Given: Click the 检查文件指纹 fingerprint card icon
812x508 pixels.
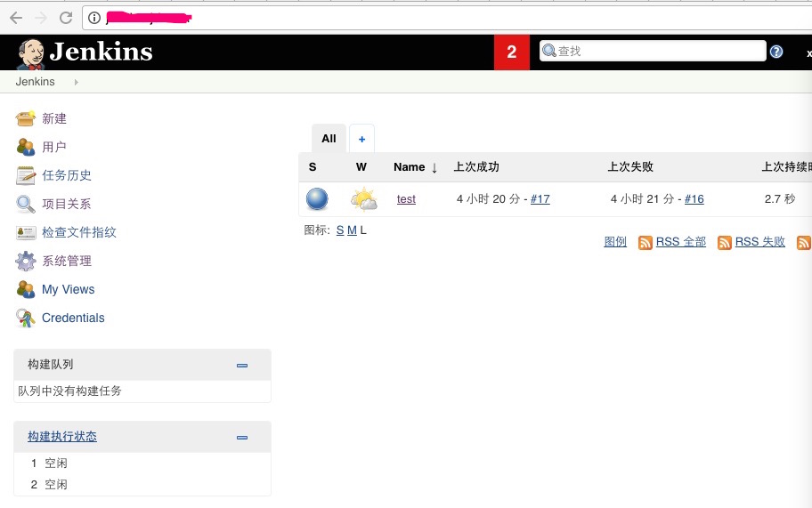Looking at the screenshot, I should click(25, 232).
